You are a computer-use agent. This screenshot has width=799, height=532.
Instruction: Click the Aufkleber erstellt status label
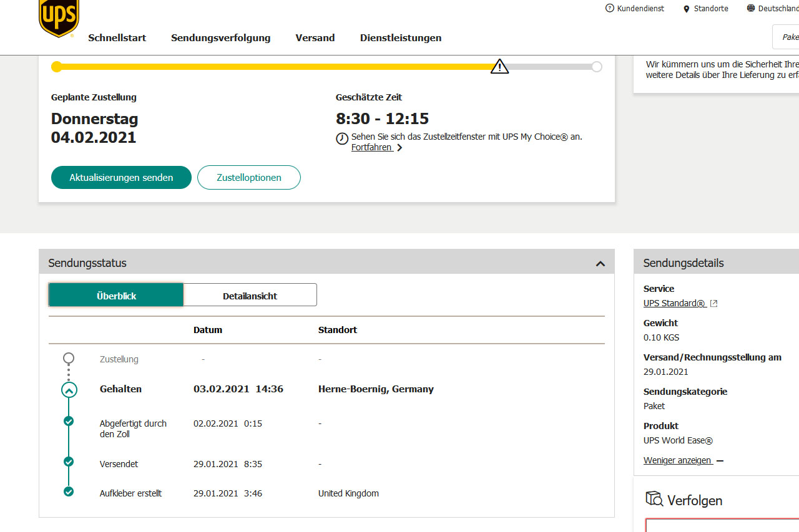130,493
